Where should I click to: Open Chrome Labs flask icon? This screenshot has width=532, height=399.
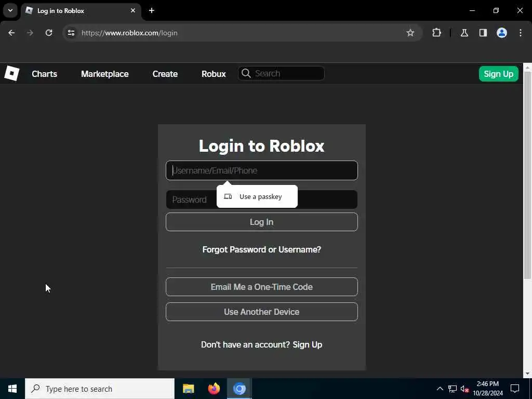coord(464,33)
